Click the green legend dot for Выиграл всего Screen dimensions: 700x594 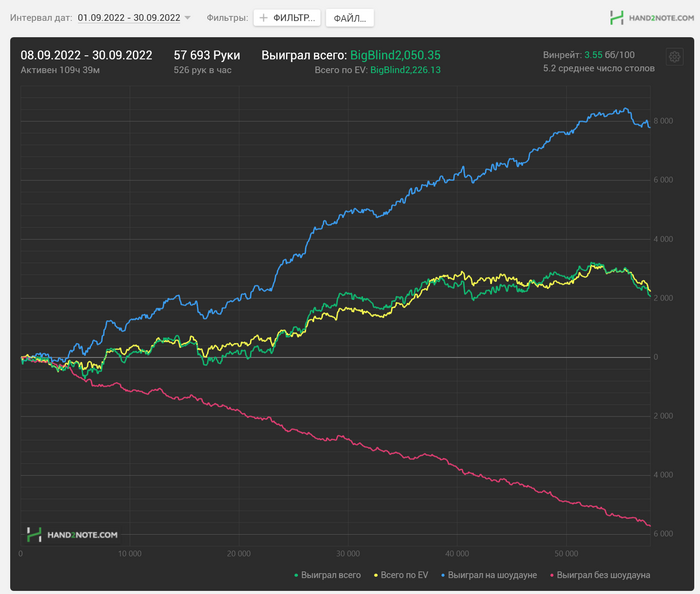(296, 576)
